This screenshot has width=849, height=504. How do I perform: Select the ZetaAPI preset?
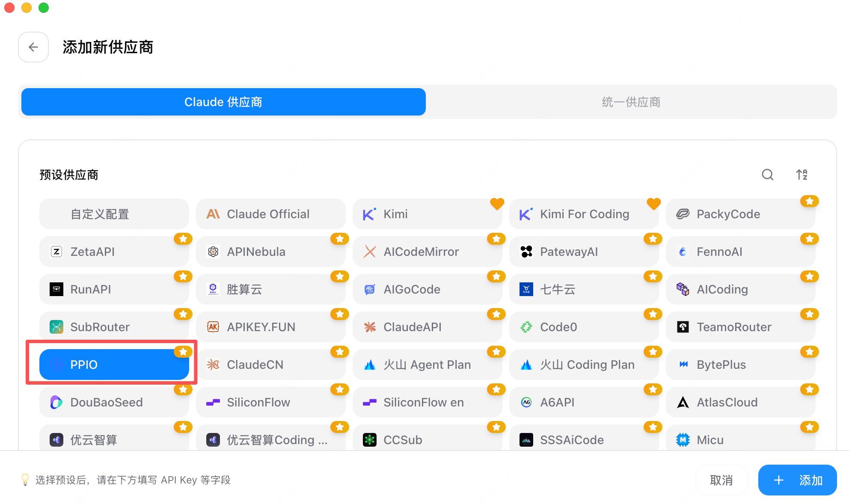coord(114,252)
